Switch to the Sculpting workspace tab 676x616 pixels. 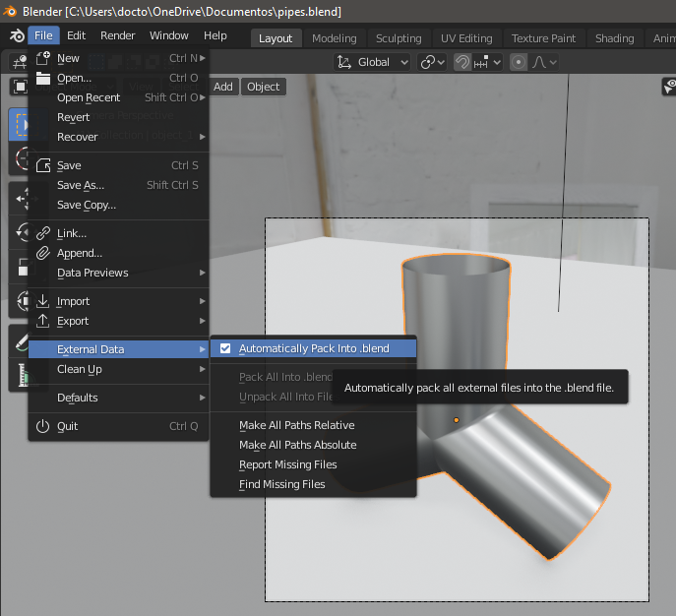[399, 38]
